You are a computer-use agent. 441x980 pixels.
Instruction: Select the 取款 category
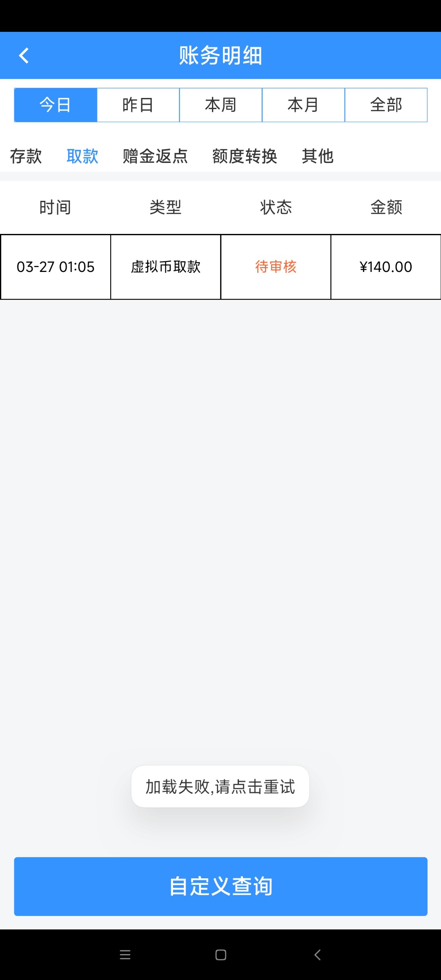click(82, 156)
